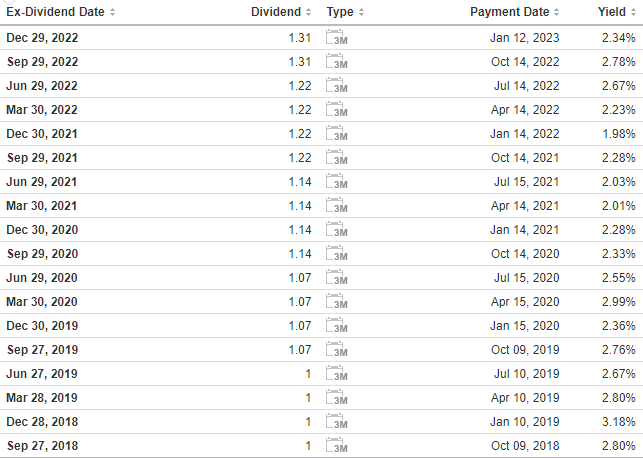Screen dimensions: 643x459
Task: Click yield value 2.03%
Action: [619, 182]
